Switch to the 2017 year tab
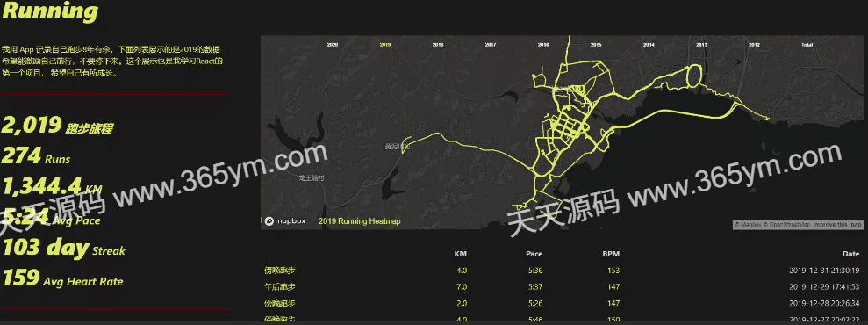The width and height of the screenshot is (868, 325). [491, 44]
